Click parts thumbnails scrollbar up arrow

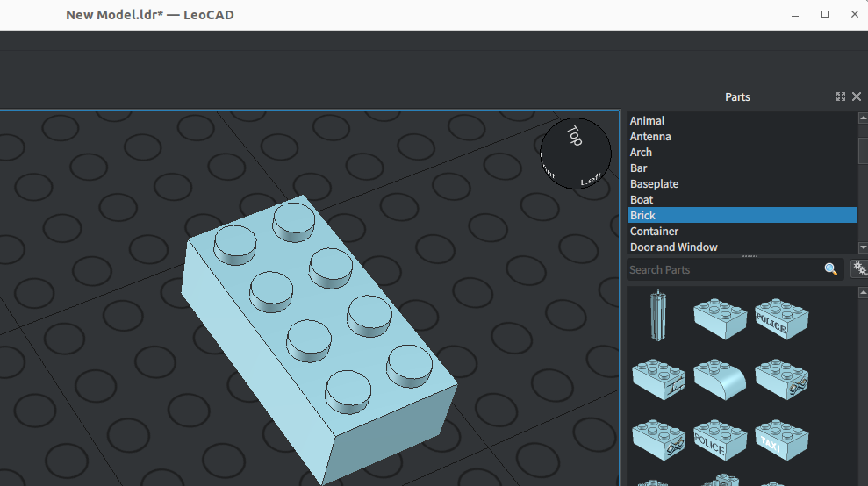(x=863, y=293)
